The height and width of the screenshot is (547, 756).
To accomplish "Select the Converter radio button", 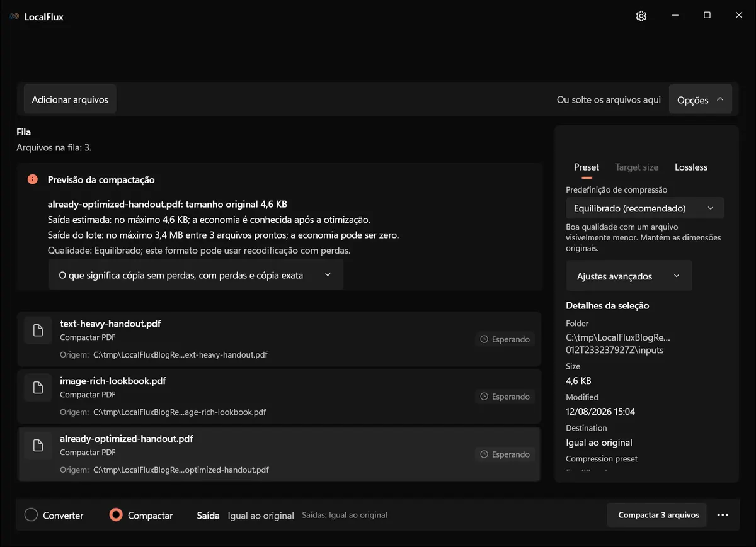I will coord(31,515).
